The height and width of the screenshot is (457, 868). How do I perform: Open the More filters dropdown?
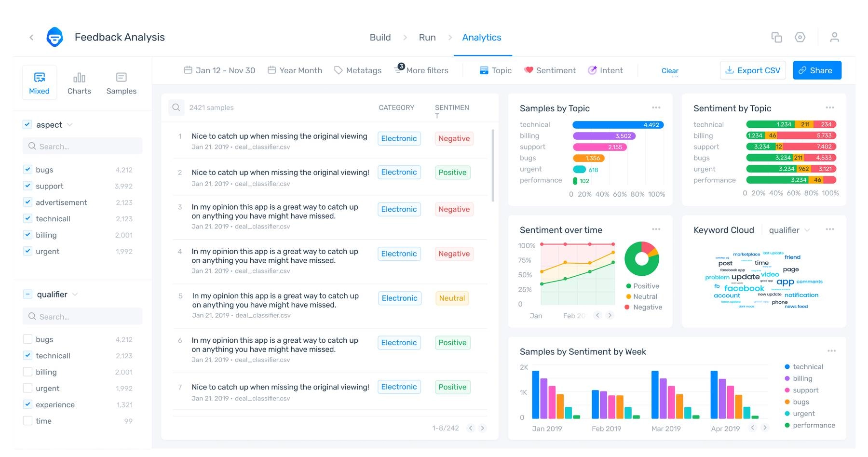pos(421,70)
